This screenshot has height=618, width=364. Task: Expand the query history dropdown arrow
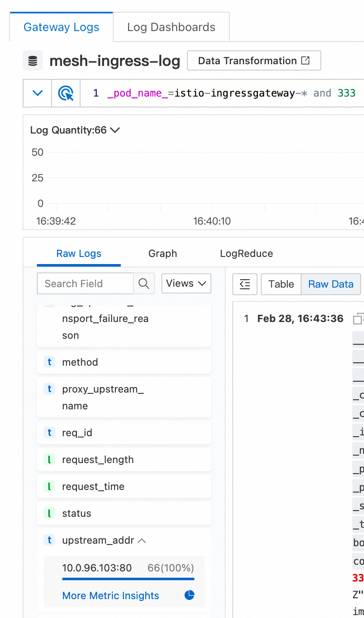point(38,93)
